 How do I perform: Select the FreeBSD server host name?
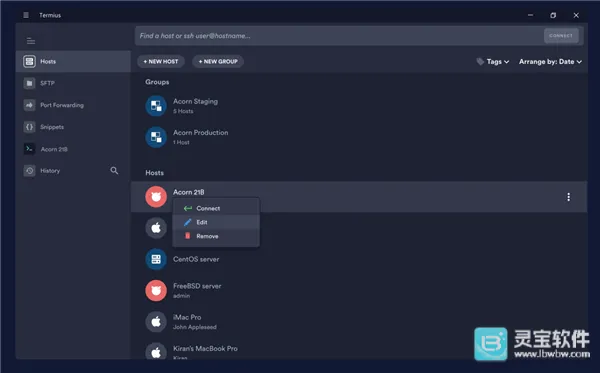[197, 286]
